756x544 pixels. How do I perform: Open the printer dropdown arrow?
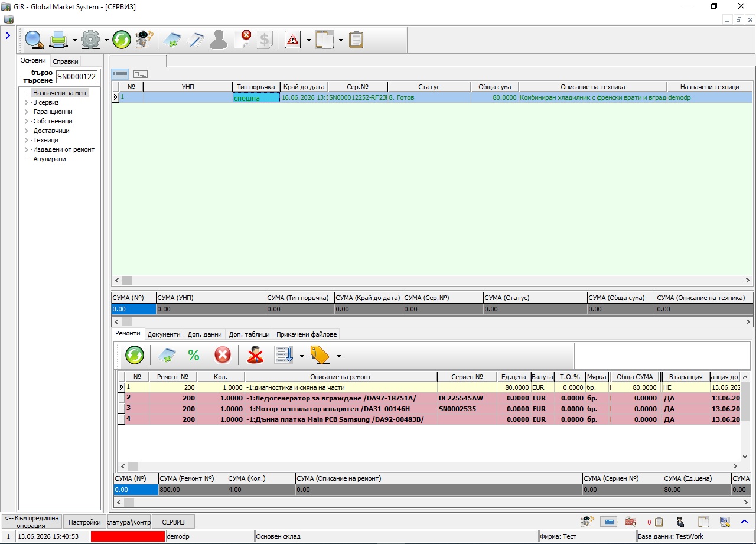[74, 40]
